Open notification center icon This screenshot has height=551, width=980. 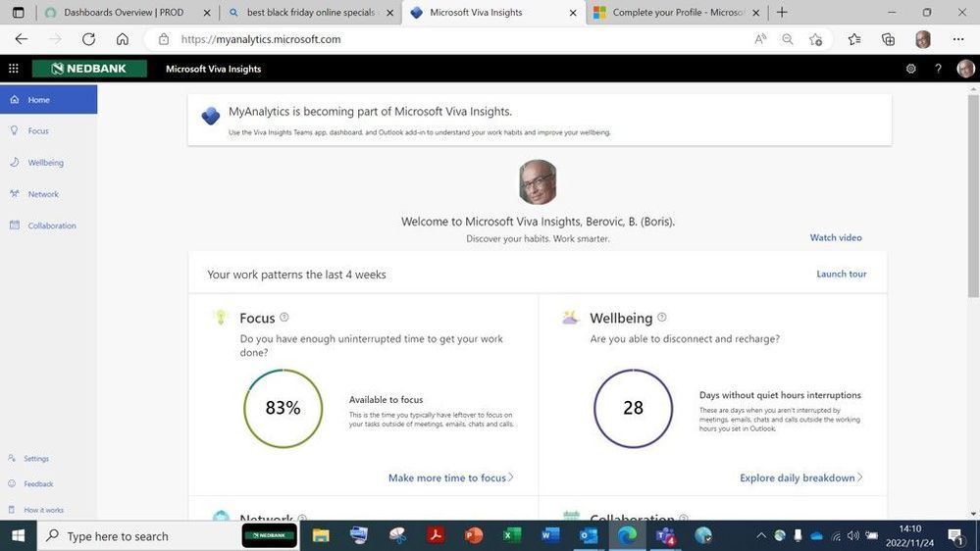[x=955, y=535]
